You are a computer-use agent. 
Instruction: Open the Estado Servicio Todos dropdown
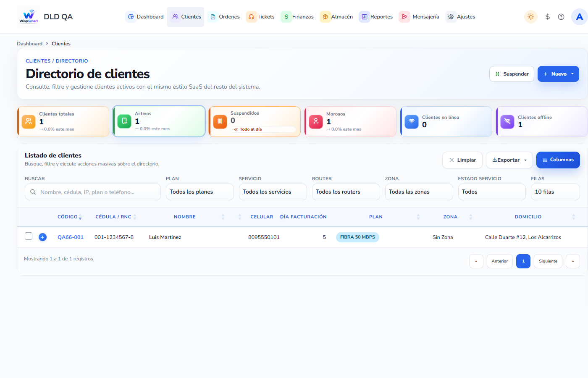pyautogui.click(x=492, y=192)
